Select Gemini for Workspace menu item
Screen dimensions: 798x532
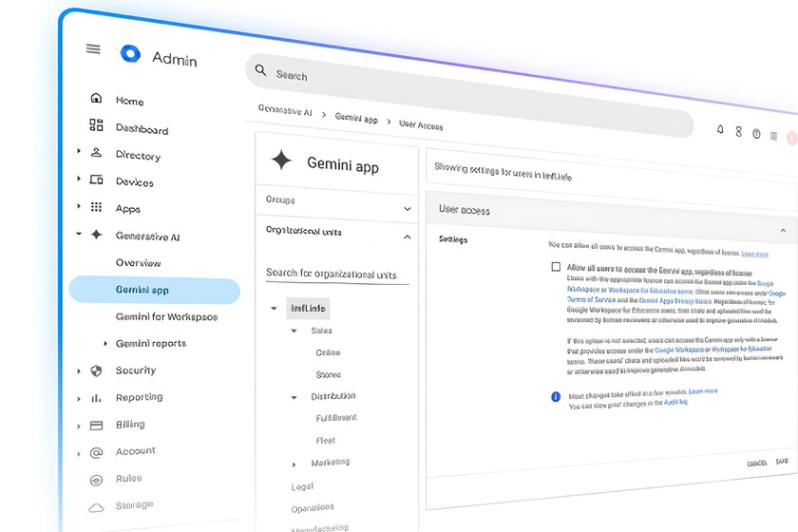point(166,316)
